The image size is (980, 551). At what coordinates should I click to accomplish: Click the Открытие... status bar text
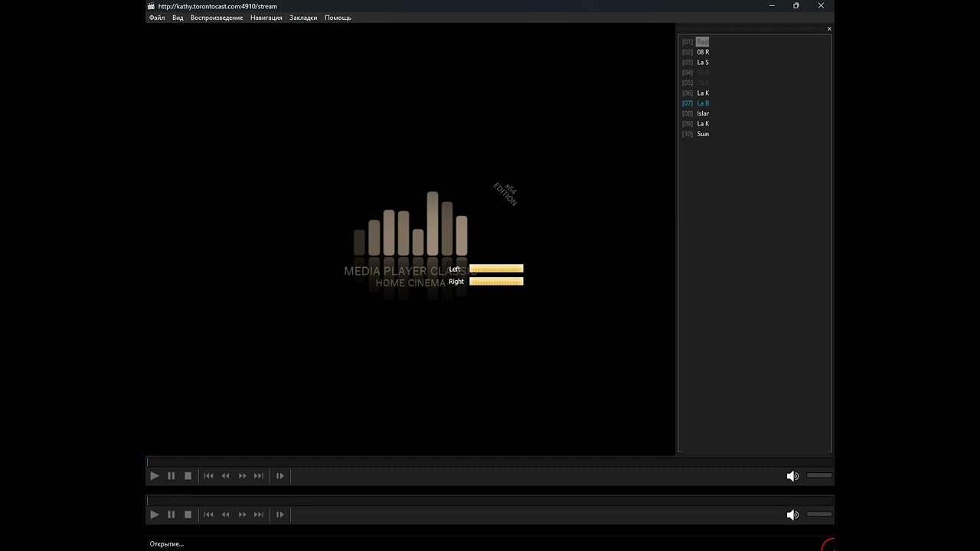tap(167, 544)
